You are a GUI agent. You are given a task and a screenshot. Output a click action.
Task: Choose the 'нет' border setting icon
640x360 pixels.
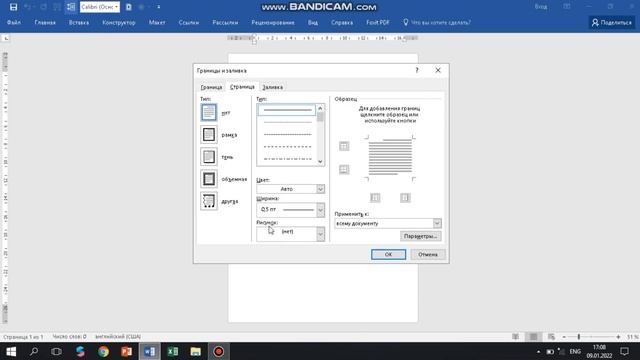click(209, 112)
